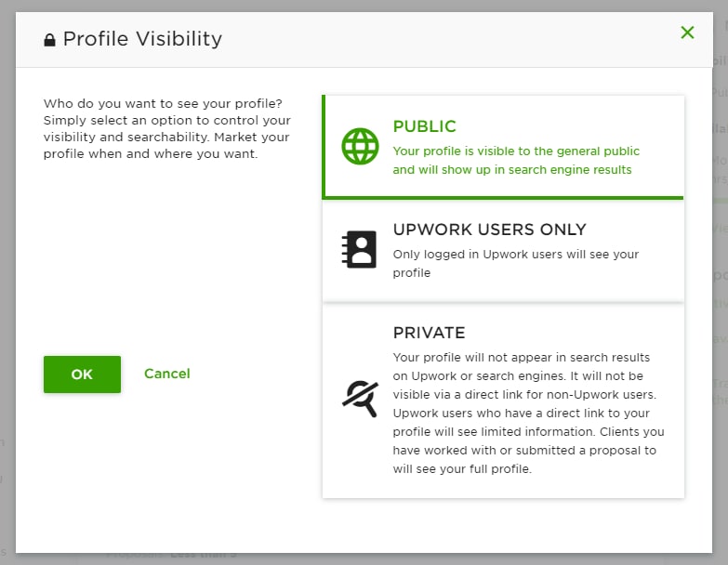The height and width of the screenshot is (565, 728).
Task: Click the Profile Visibility heading text
Action: 142,38
